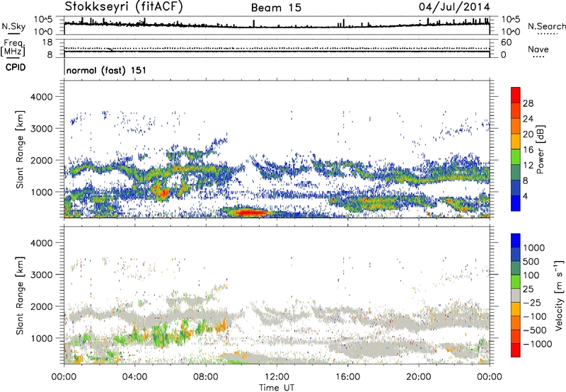The image size is (566, 392).
Task: Click the red segment of the power color bar
Action: pos(516,95)
